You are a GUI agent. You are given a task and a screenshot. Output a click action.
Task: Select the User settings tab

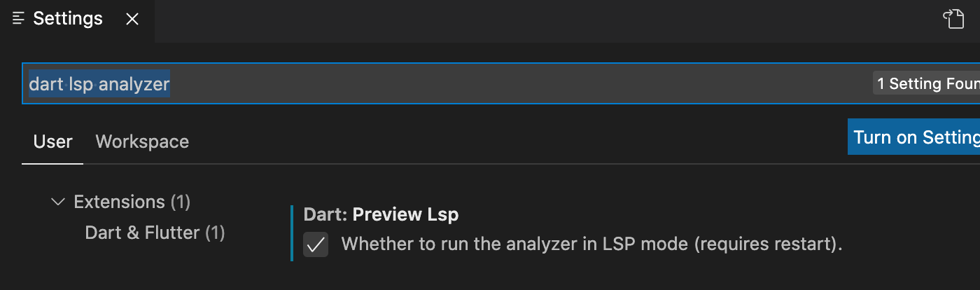click(53, 141)
